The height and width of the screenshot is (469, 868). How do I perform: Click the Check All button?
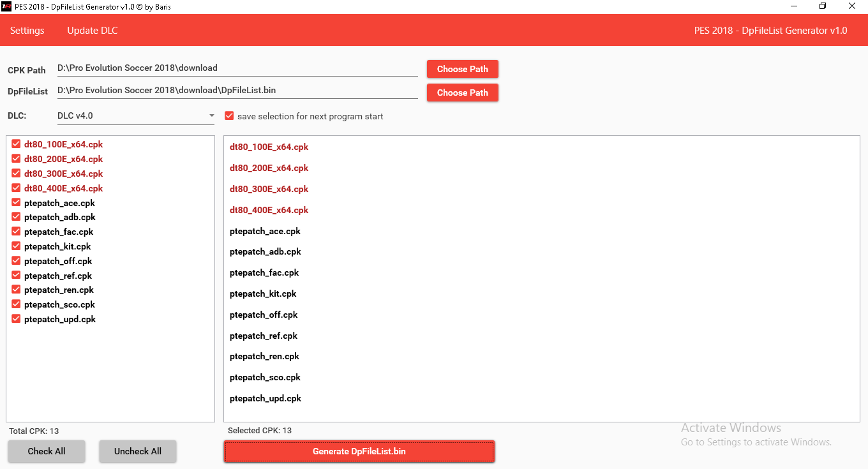[47, 451]
